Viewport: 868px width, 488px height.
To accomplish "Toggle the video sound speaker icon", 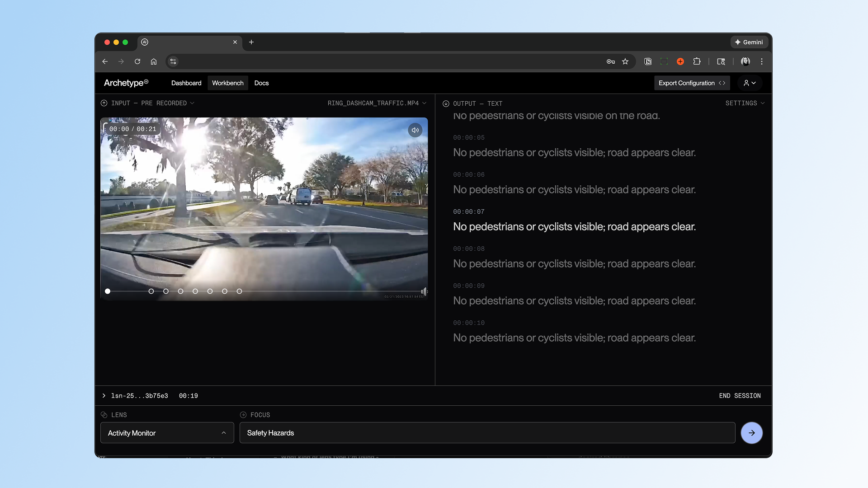I will click(x=415, y=130).
